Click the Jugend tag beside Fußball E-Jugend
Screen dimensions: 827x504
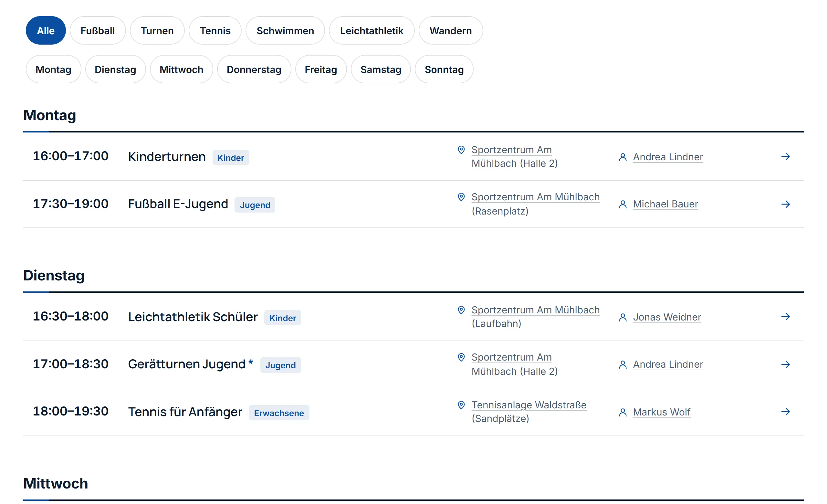tap(255, 205)
